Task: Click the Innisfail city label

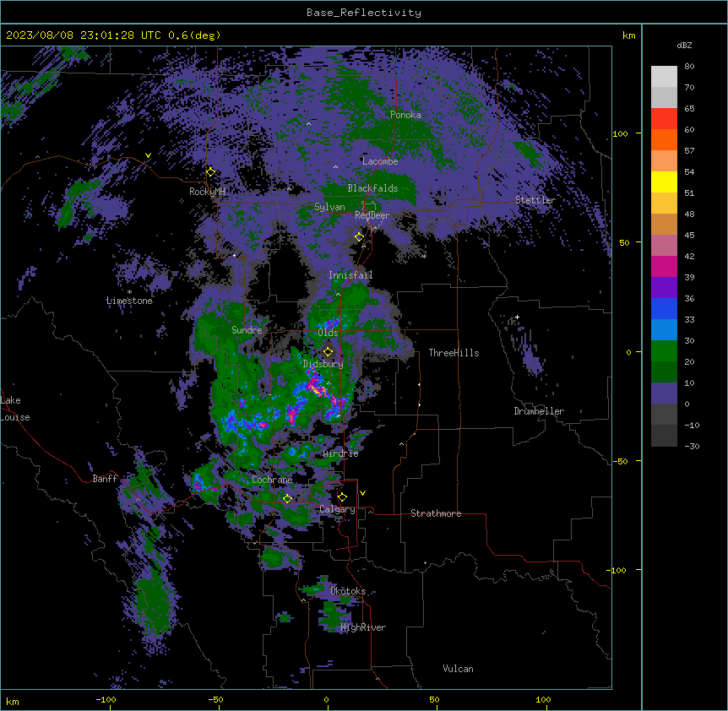Action: (x=350, y=275)
